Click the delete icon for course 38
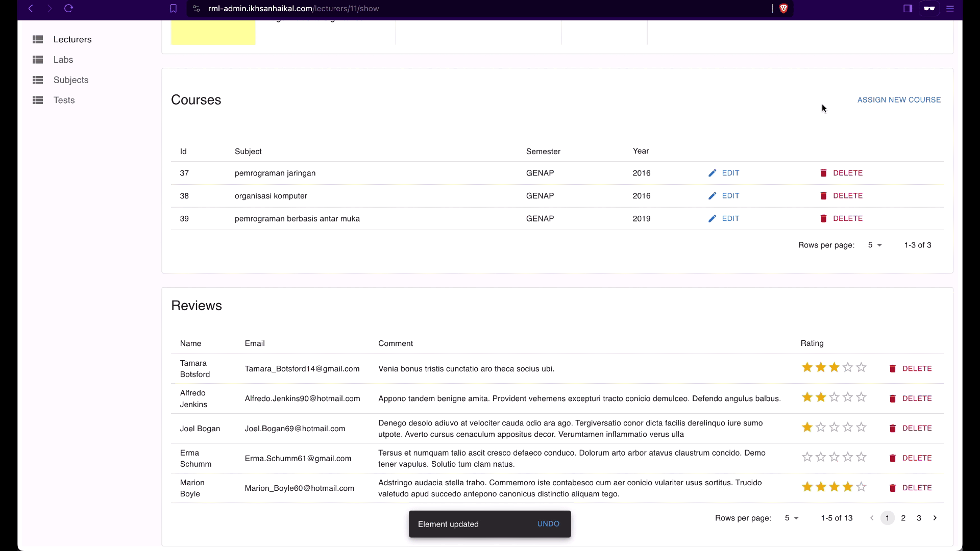The image size is (980, 551). [824, 196]
